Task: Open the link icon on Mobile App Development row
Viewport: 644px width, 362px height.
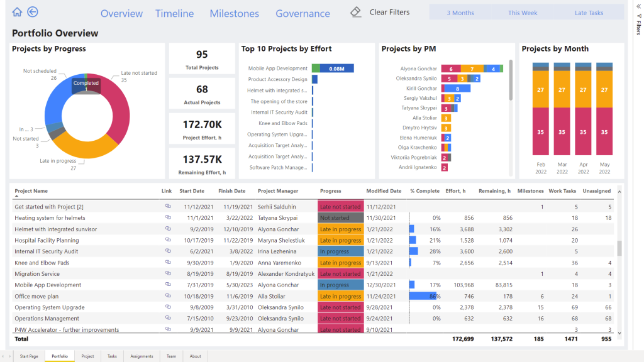Action: [x=167, y=285]
